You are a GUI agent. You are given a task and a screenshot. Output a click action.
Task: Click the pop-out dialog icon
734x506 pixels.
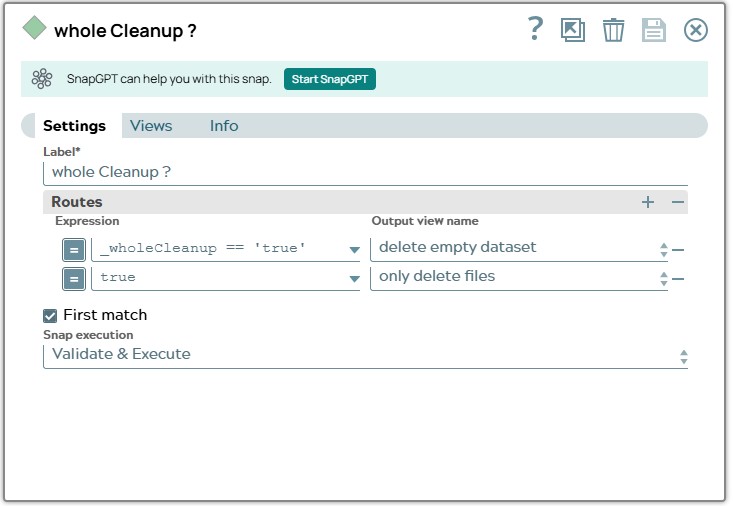[x=573, y=30]
